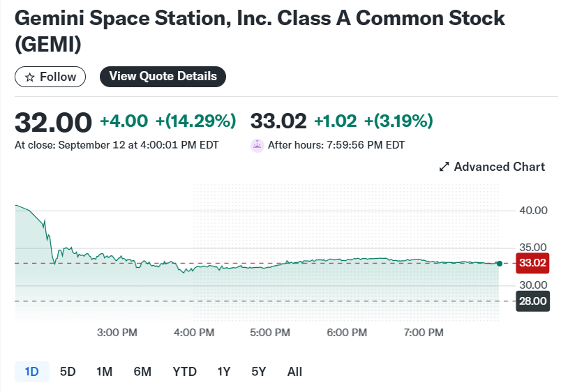The width and height of the screenshot is (568, 392).
Task: Click the star Follow button
Action: (50, 77)
